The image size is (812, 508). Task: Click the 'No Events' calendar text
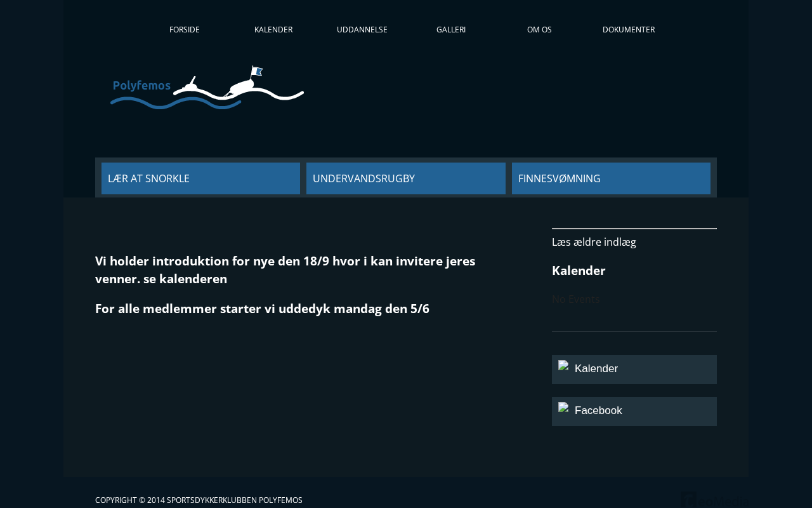point(575,299)
